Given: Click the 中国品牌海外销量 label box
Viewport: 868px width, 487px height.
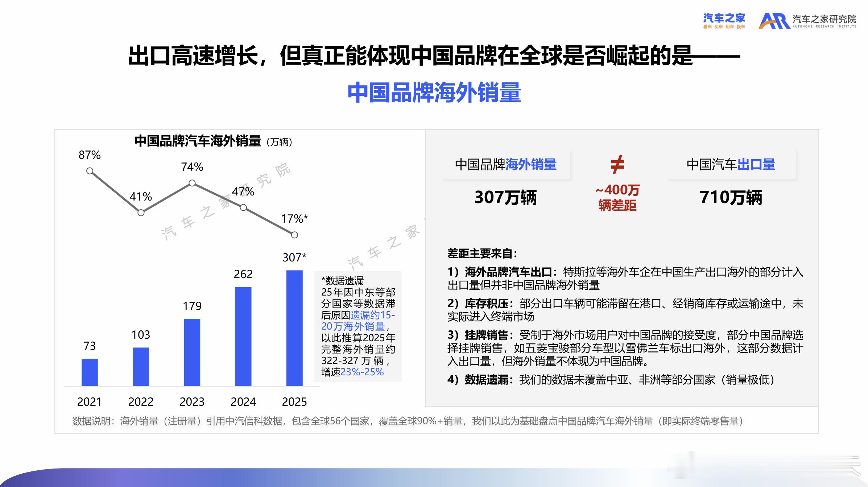Looking at the screenshot, I should (505, 165).
